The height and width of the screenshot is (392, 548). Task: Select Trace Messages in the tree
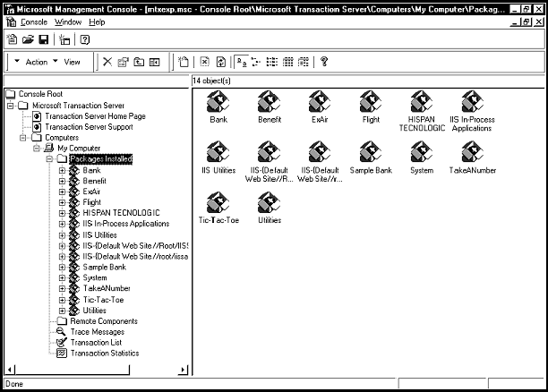97,331
